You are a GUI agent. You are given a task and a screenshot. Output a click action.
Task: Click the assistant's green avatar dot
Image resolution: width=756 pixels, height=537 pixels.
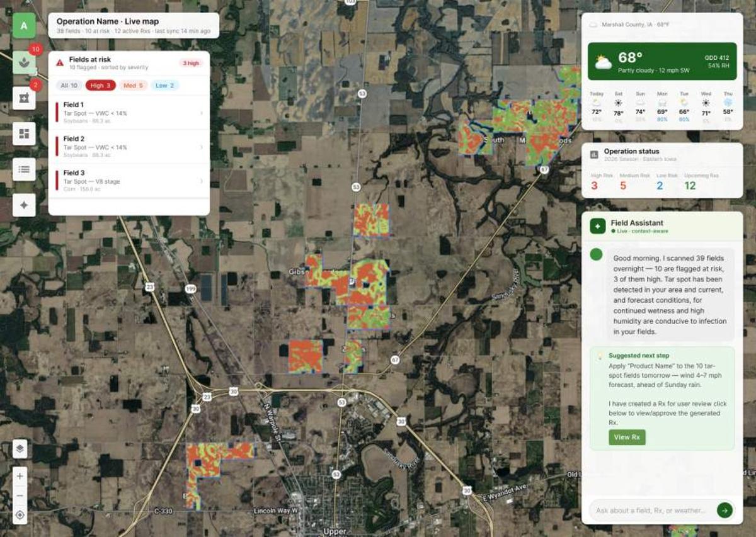click(596, 254)
